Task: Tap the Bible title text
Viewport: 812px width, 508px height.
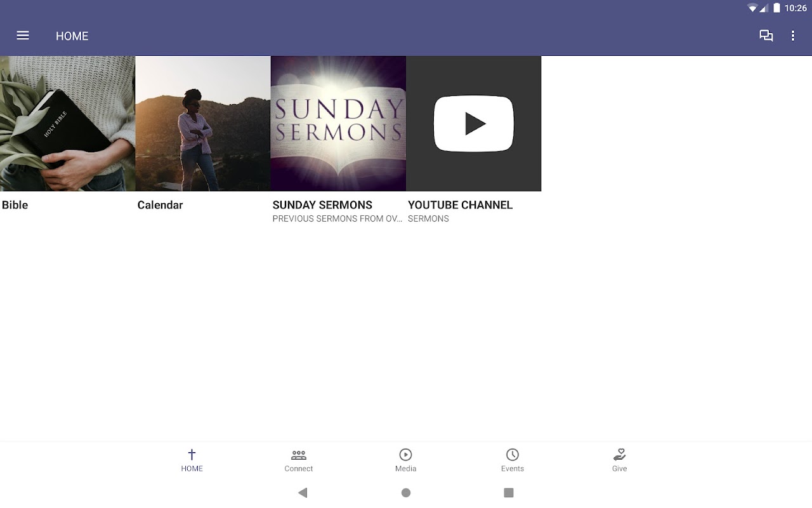Action: pos(15,204)
